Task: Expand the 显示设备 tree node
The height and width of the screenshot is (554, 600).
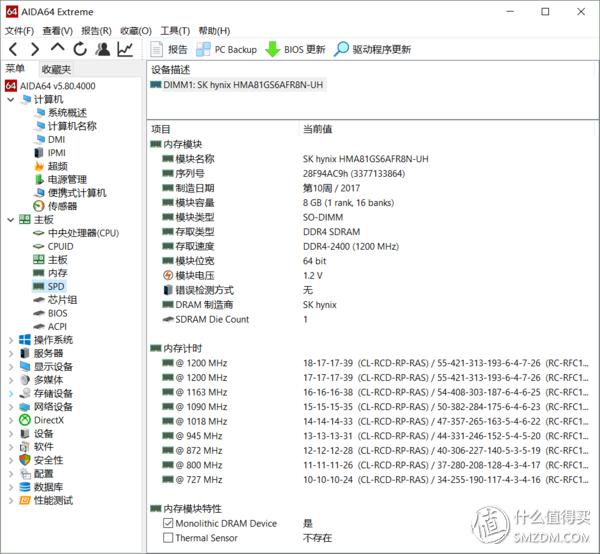Action: click(11, 367)
